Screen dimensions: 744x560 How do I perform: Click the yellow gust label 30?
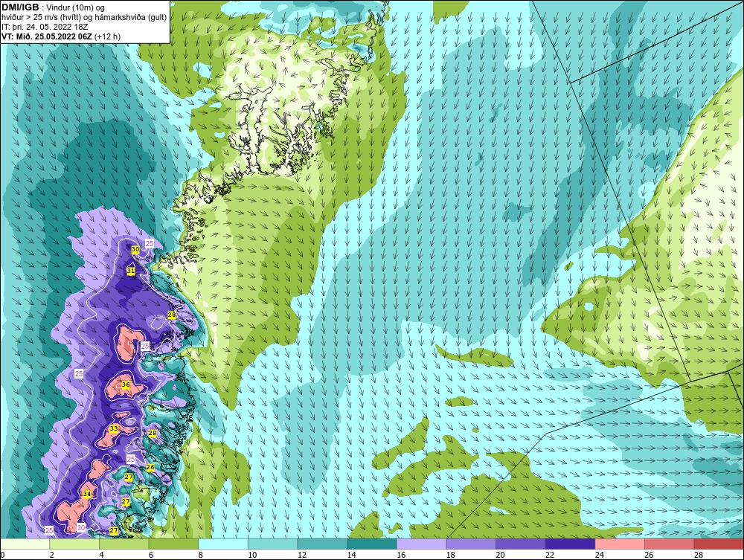pyautogui.click(x=135, y=249)
